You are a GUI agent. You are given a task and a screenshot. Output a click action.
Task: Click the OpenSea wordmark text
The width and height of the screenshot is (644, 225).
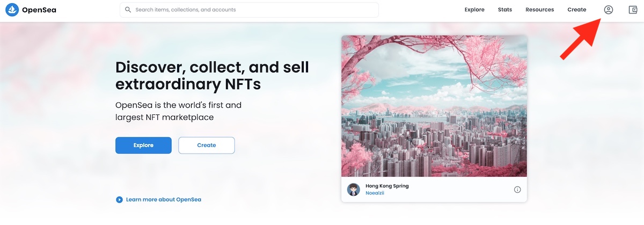39,10
